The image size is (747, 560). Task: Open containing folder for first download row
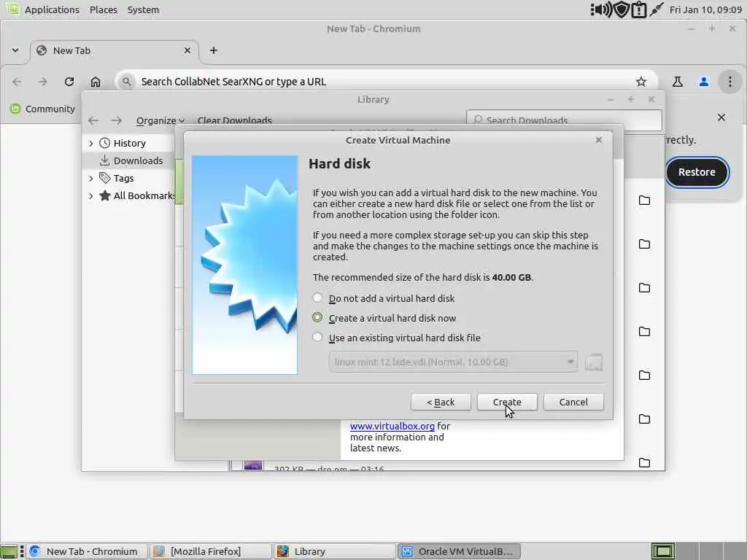[x=645, y=200]
